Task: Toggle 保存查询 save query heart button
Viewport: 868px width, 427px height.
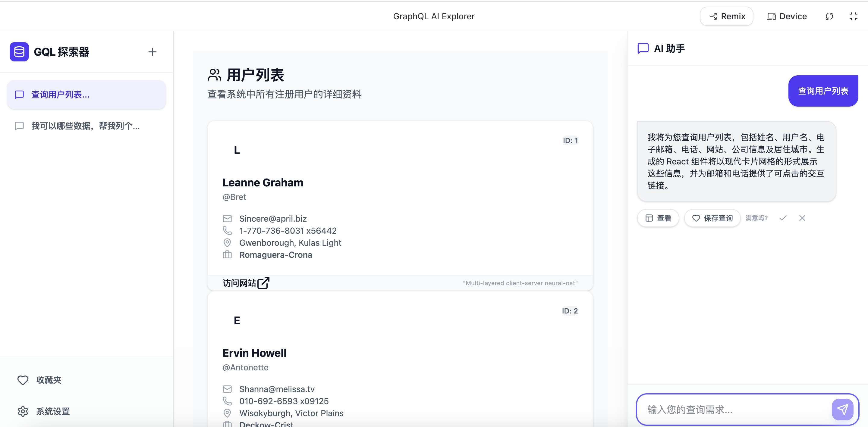Action: (712, 218)
